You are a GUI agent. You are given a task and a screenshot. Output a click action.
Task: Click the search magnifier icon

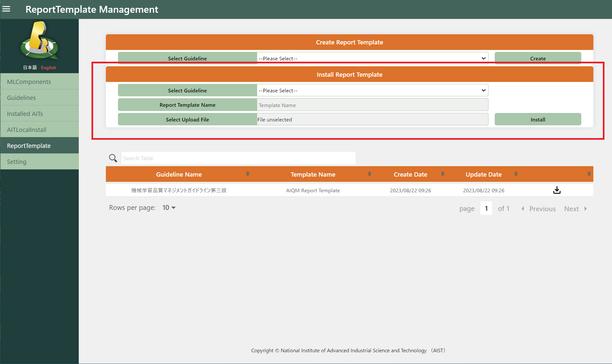pyautogui.click(x=113, y=158)
